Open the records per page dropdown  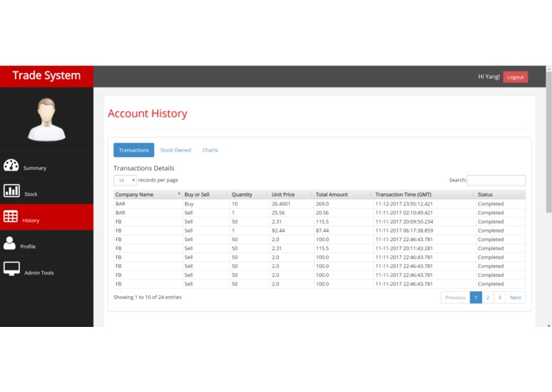pyautogui.click(x=125, y=180)
